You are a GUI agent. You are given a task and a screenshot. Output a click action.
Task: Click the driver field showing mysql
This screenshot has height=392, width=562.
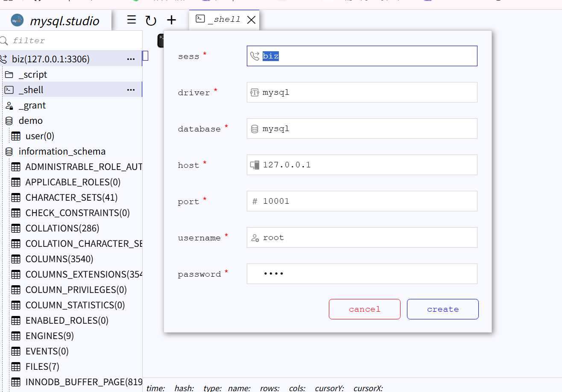[362, 92]
